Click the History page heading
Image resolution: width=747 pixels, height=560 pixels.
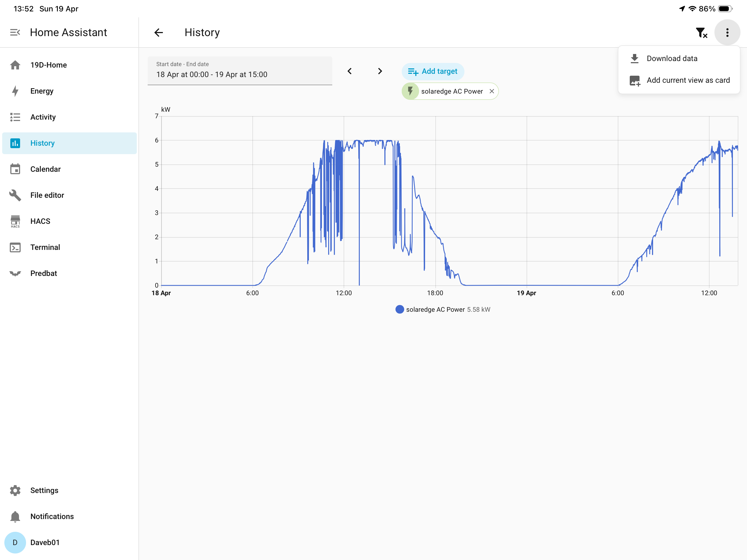[x=202, y=32]
